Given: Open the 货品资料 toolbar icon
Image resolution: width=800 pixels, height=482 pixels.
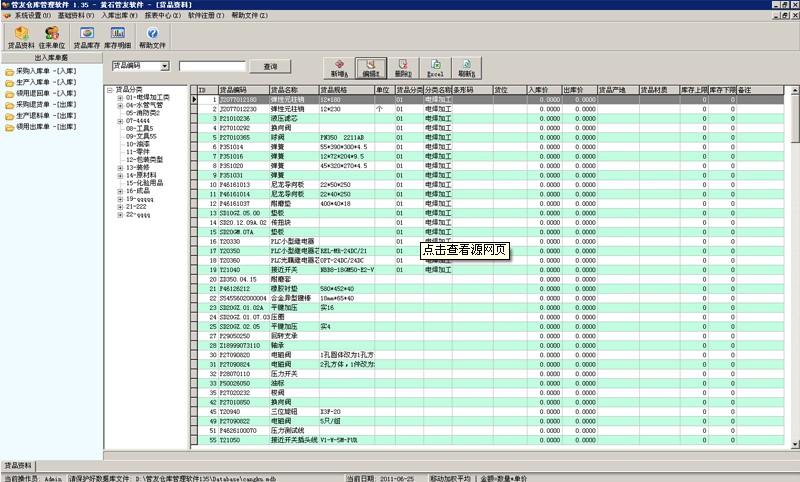Looking at the screenshot, I should 21,37.
